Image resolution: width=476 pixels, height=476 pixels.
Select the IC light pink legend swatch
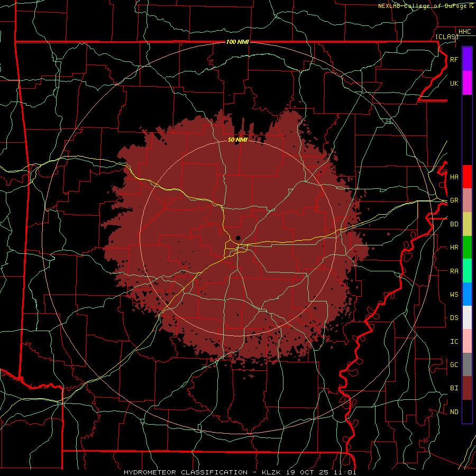(x=467, y=341)
